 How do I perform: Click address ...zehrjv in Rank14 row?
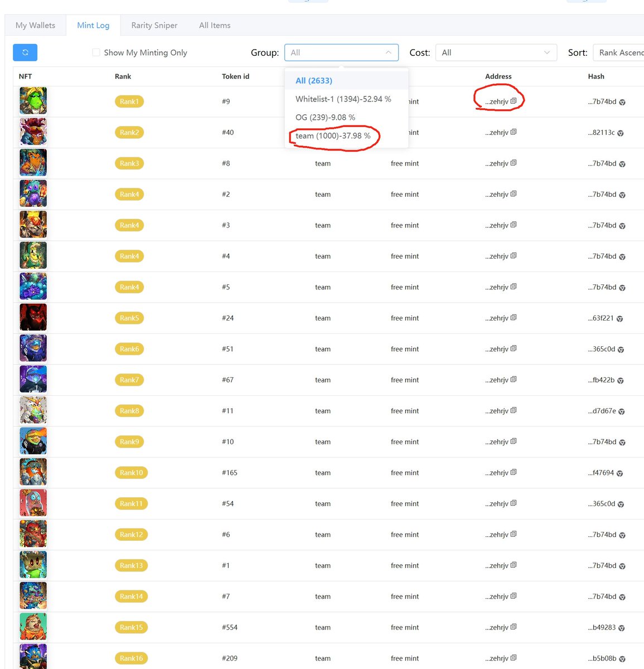pyautogui.click(x=497, y=597)
